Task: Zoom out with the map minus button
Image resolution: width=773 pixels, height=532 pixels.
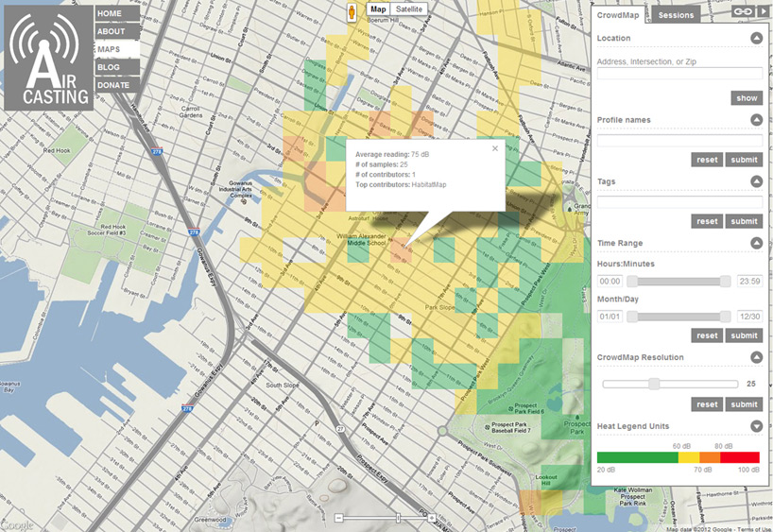Action: (339, 518)
